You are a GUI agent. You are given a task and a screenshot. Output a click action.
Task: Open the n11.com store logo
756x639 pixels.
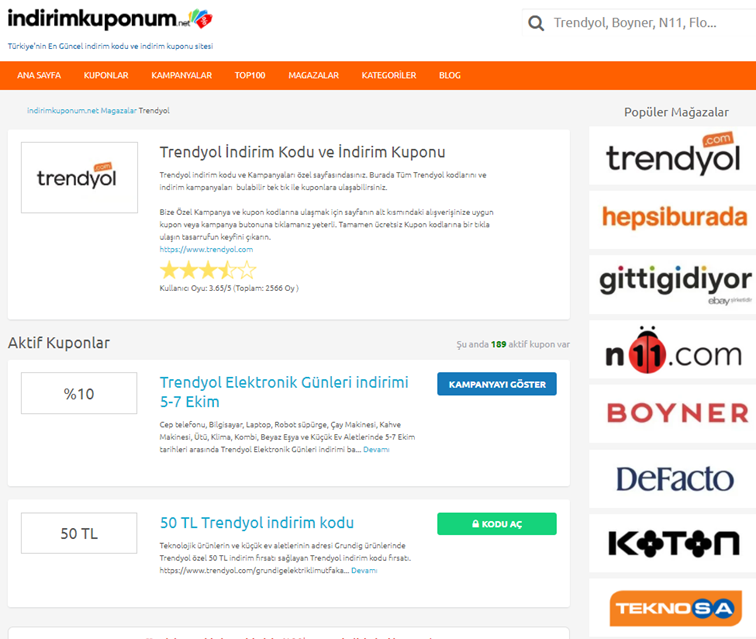click(x=672, y=349)
